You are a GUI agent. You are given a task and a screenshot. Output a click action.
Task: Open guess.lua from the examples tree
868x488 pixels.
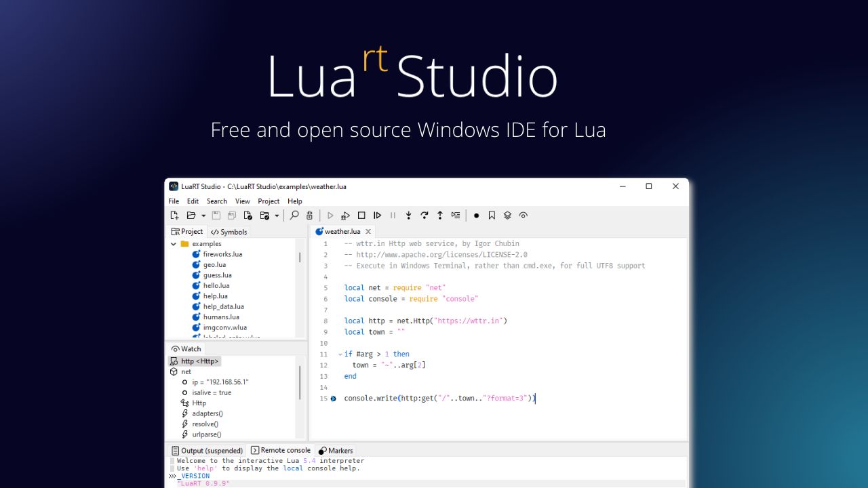pyautogui.click(x=217, y=274)
